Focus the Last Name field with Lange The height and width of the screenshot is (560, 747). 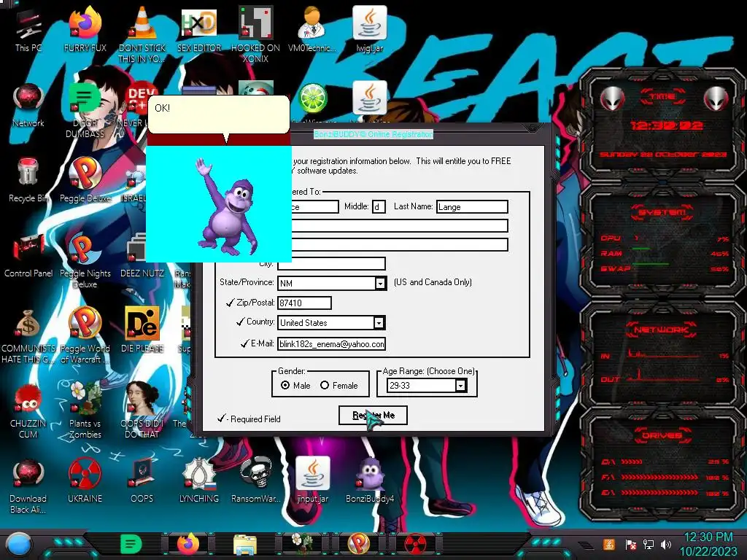coord(472,206)
